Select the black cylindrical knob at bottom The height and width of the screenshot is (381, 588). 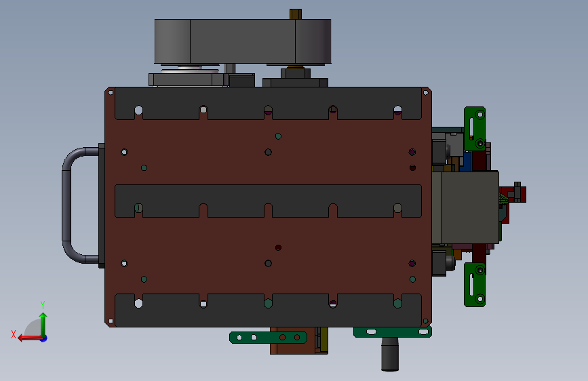[x=390, y=355]
